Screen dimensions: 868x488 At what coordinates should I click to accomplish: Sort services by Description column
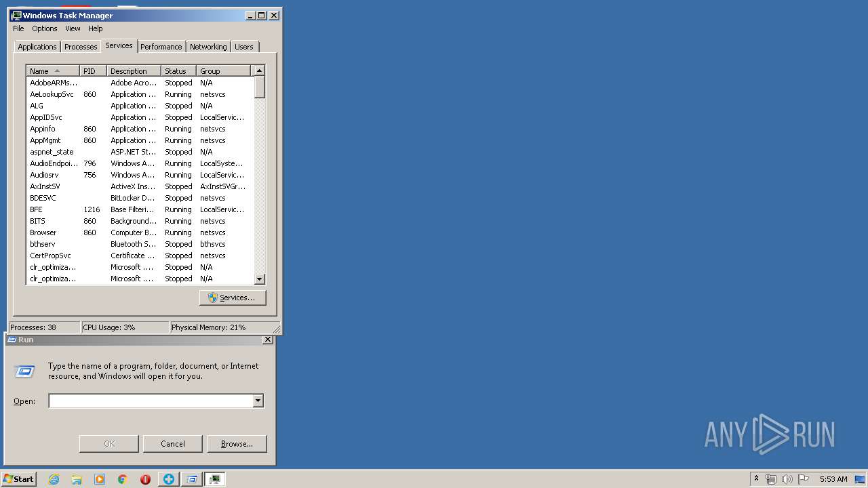coord(134,70)
